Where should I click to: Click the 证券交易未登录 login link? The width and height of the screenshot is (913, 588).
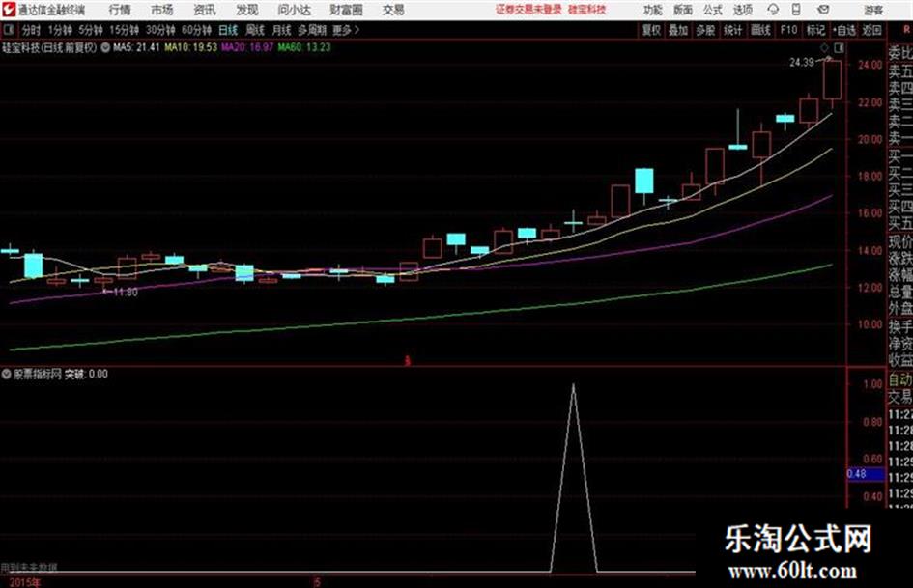click(x=528, y=10)
